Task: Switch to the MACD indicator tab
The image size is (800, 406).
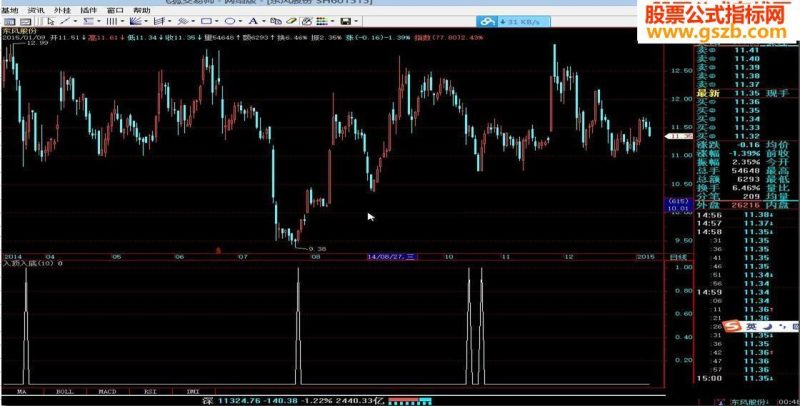Action: [x=107, y=392]
